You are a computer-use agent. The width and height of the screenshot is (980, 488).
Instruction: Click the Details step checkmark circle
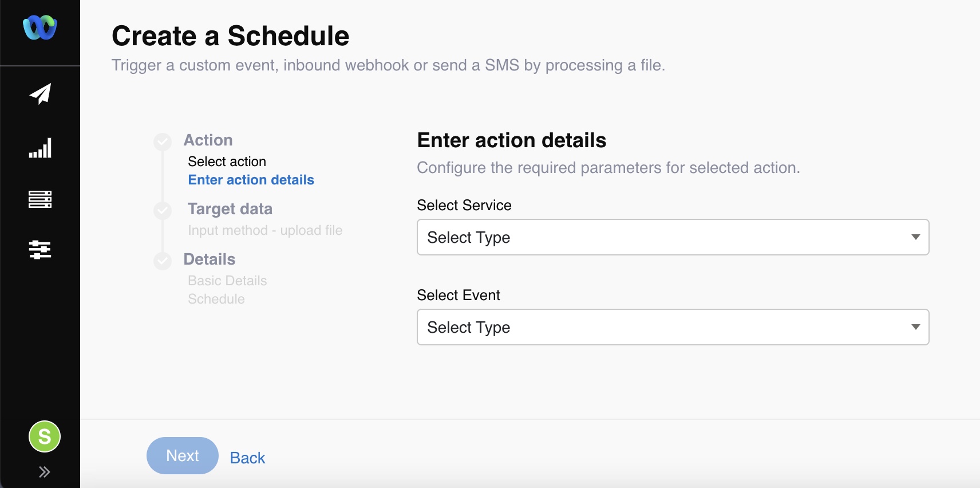[x=163, y=261]
